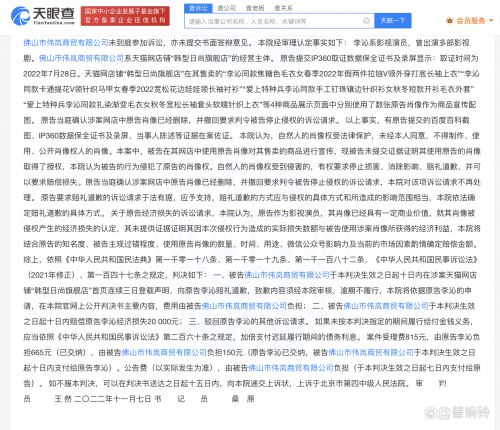Open company link after 费用由被告

click(x=244, y=306)
